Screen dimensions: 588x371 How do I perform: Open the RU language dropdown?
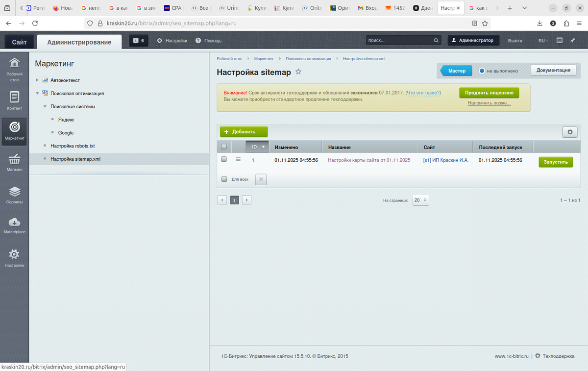click(x=543, y=41)
